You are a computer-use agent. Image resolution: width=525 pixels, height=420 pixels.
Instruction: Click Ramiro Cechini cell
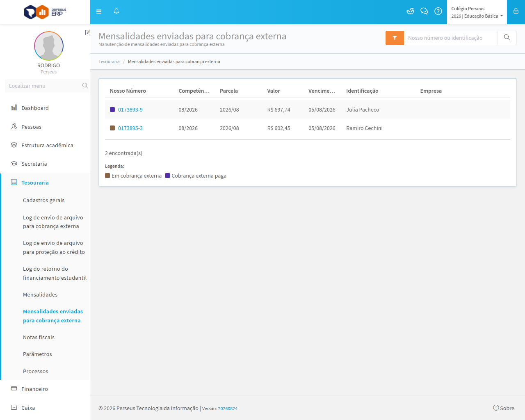point(364,128)
